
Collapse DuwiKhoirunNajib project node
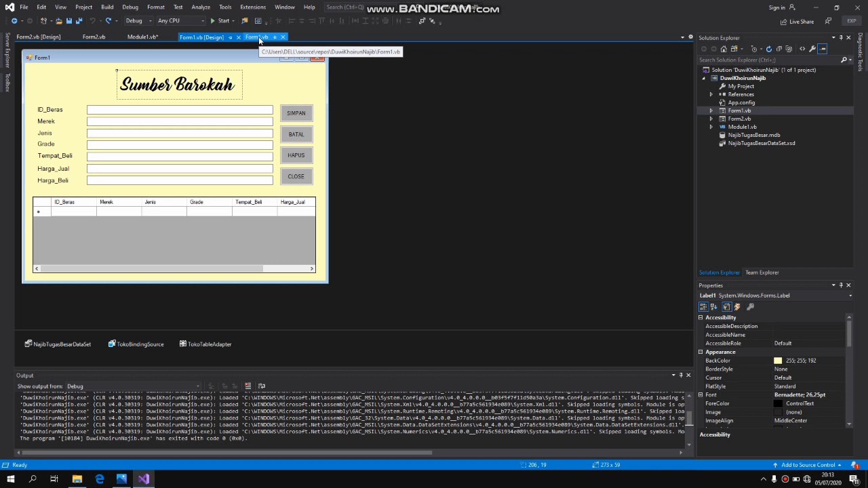click(703, 78)
